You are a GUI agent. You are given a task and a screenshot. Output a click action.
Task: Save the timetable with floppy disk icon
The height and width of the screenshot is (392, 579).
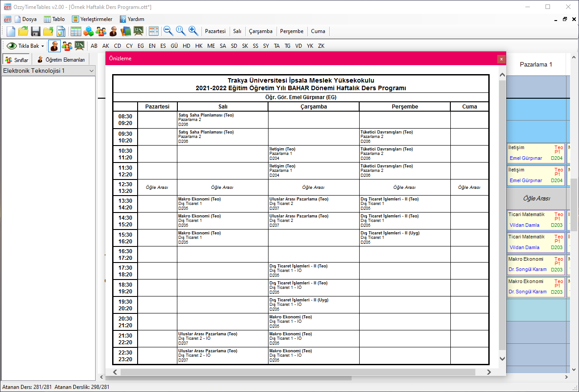pyautogui.click(x=36, y=31)
